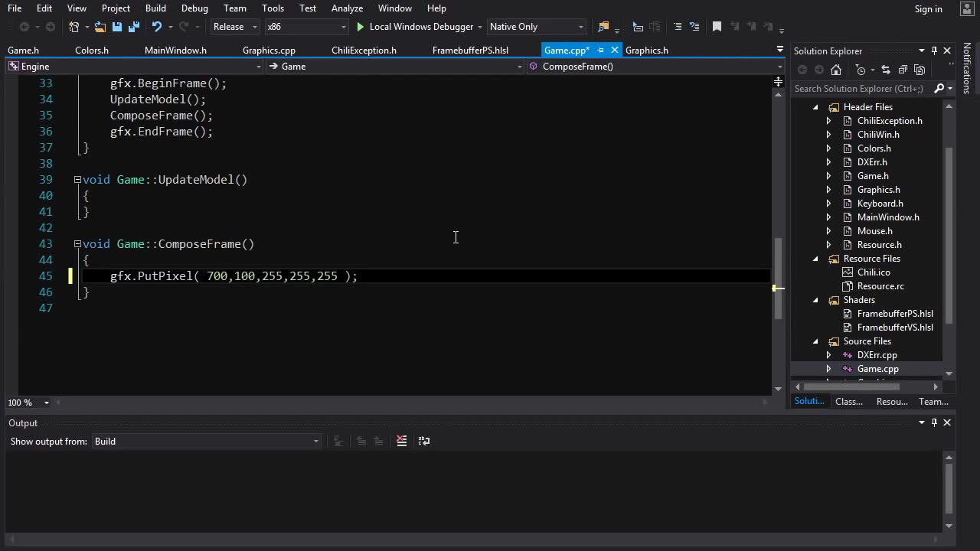
Task: Click the Sign in link
Action: click(x=928, y=9)
